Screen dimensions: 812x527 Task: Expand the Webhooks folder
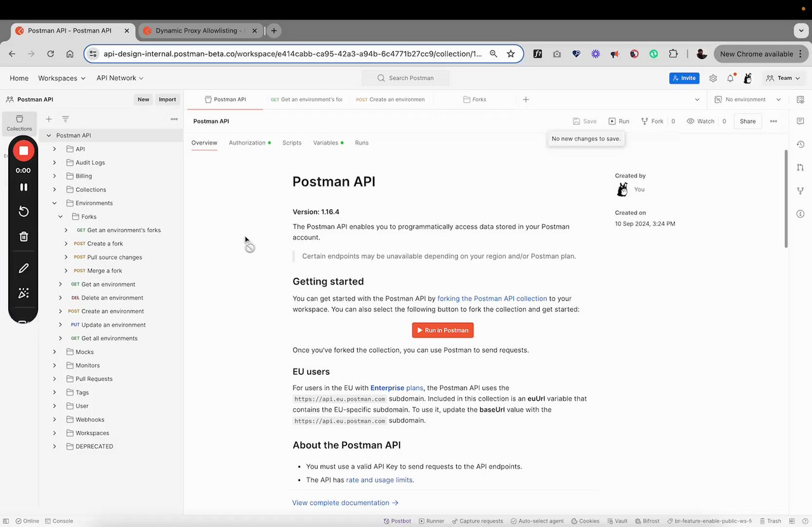click(54, 419)
